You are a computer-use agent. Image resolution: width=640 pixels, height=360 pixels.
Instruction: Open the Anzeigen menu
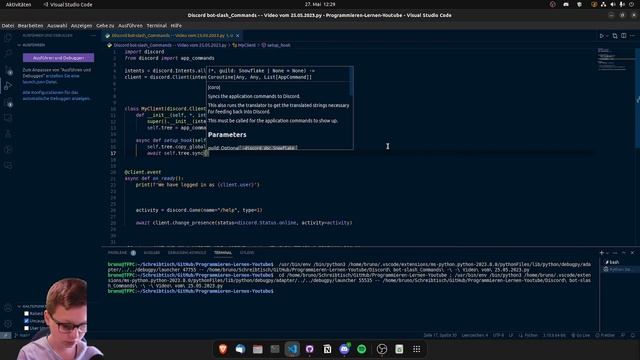click(x=81, y=26)
